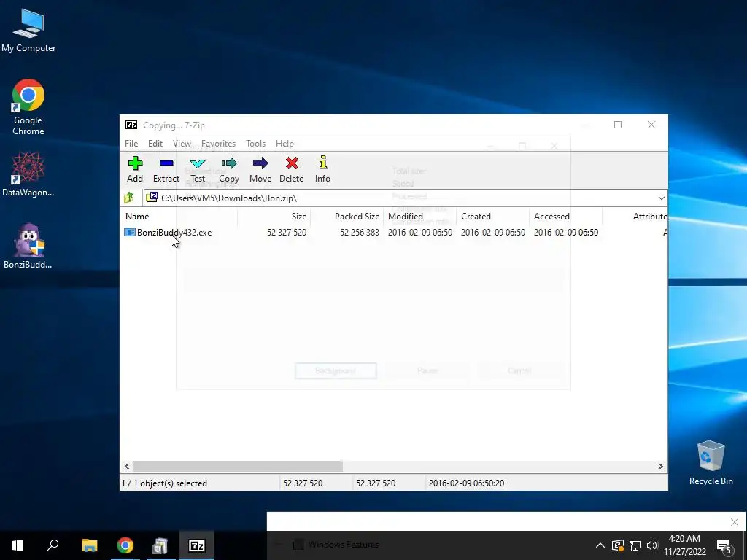Viewport: 747px width, 560px height.
Task: Click status bar date 2016-02-09 06:50:20
Action: click(x=466, y=483)
